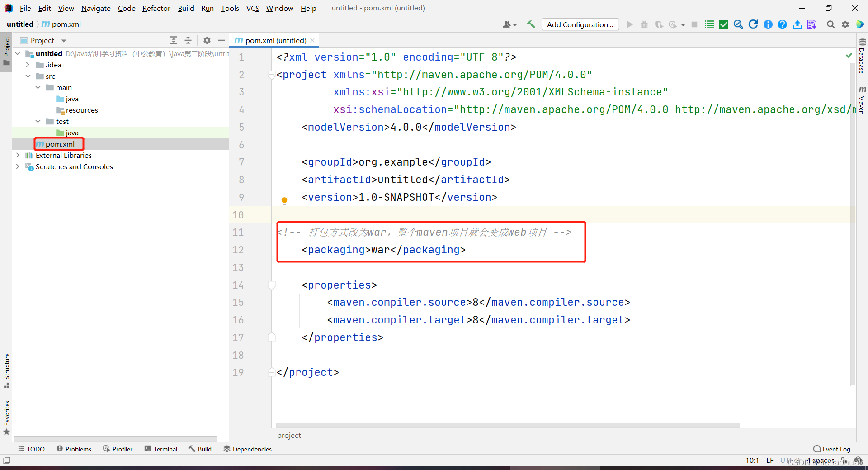Select java folder under test

tap(72, 133)
